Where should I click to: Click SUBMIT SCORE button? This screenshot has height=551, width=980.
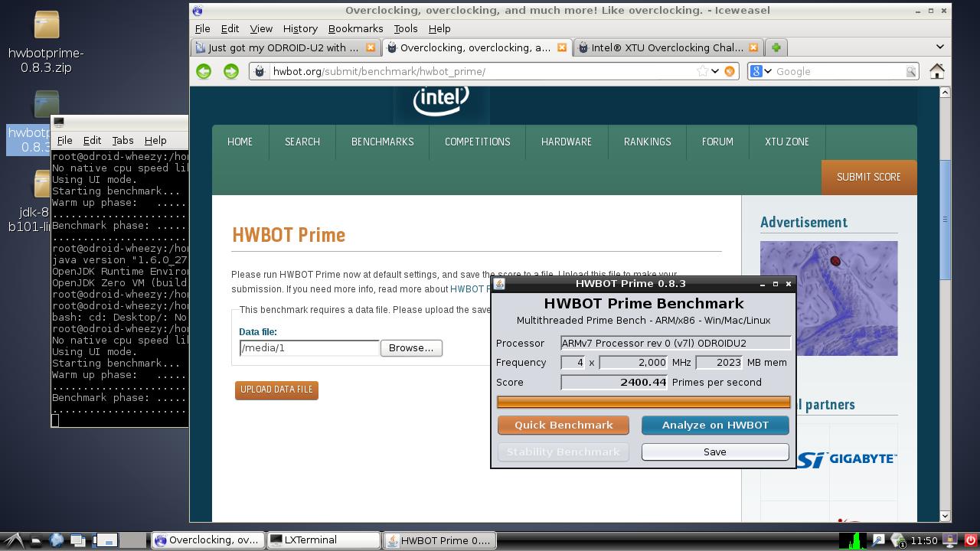(868, 177)
